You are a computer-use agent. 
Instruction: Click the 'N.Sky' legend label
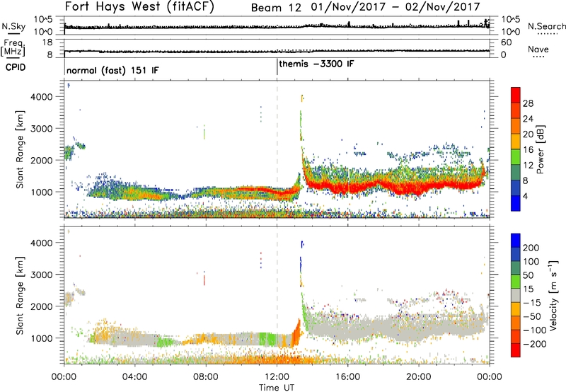coord(13,26)
